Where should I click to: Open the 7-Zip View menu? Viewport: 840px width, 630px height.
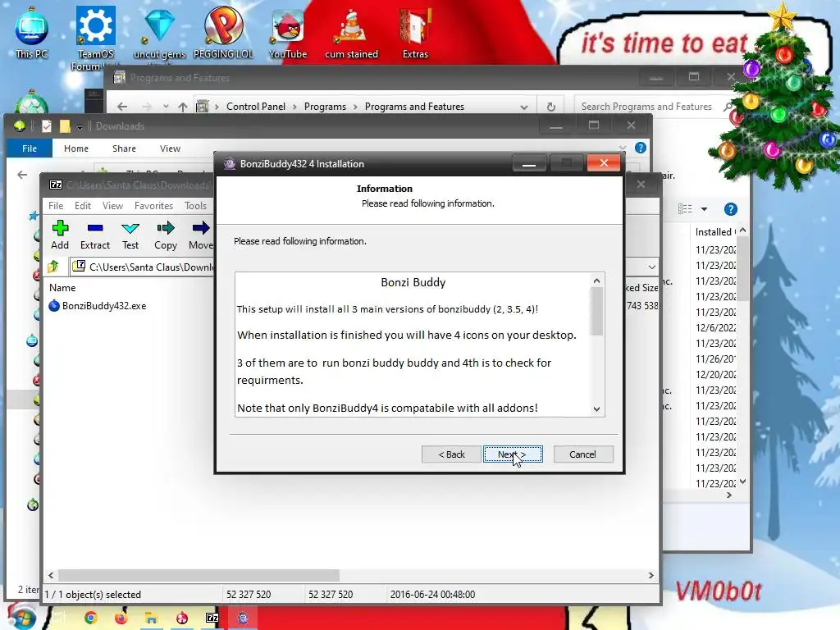[x=112, y=206]
